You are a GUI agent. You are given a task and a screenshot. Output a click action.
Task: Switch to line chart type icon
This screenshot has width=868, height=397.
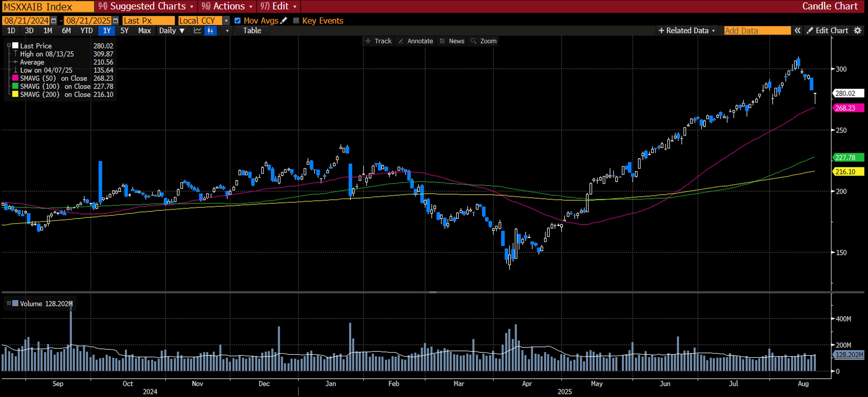point(198,31)
